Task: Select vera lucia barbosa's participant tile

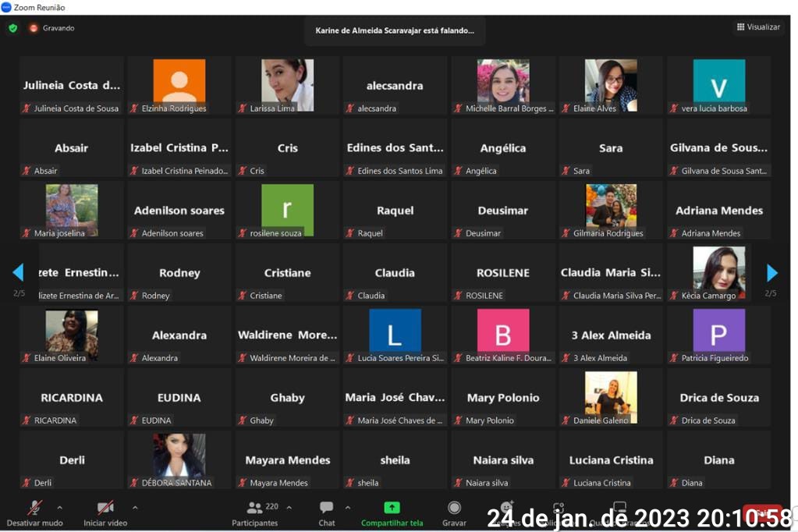Action: [x=718, y=84]
